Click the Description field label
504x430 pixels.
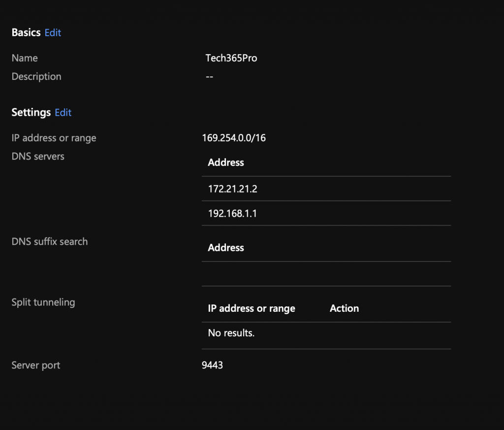pos(36,77)
